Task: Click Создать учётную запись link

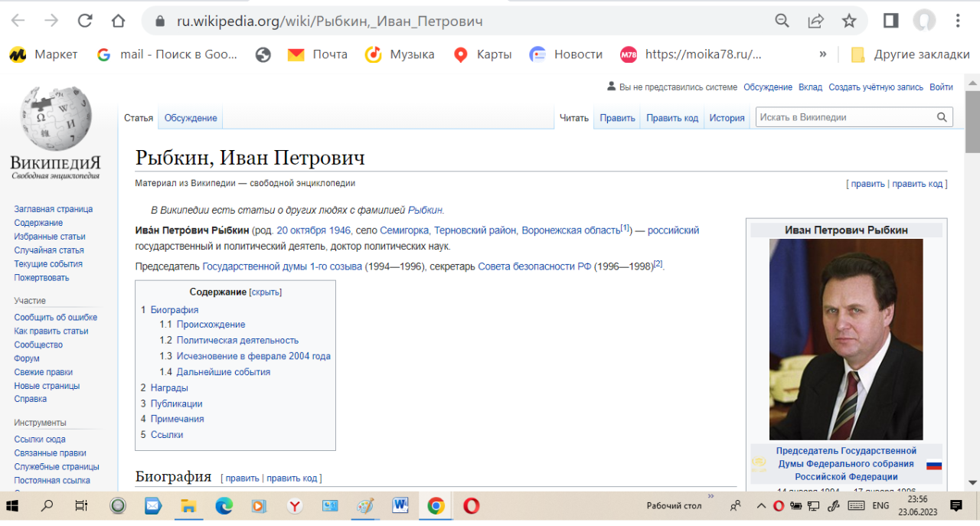Action: coord(876,87)
